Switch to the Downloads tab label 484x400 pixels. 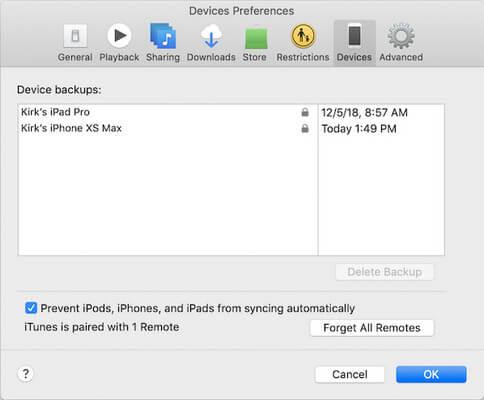[211, 57]
